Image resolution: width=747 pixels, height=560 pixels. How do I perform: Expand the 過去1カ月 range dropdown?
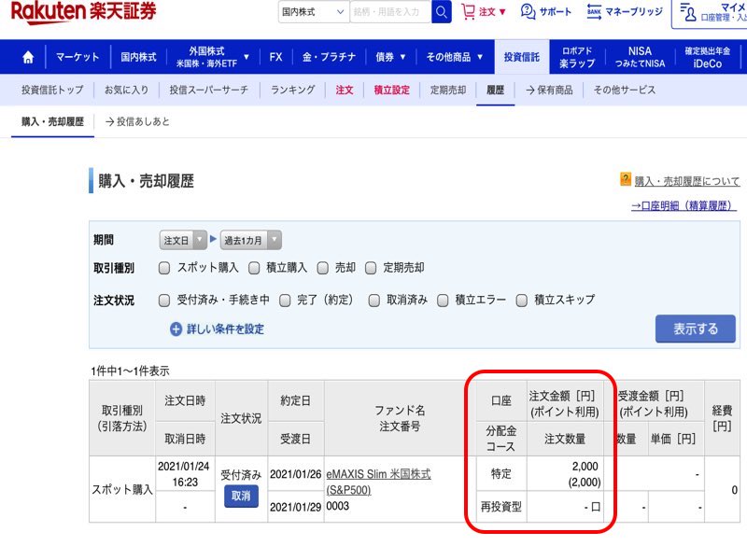(x=250, y=240)
